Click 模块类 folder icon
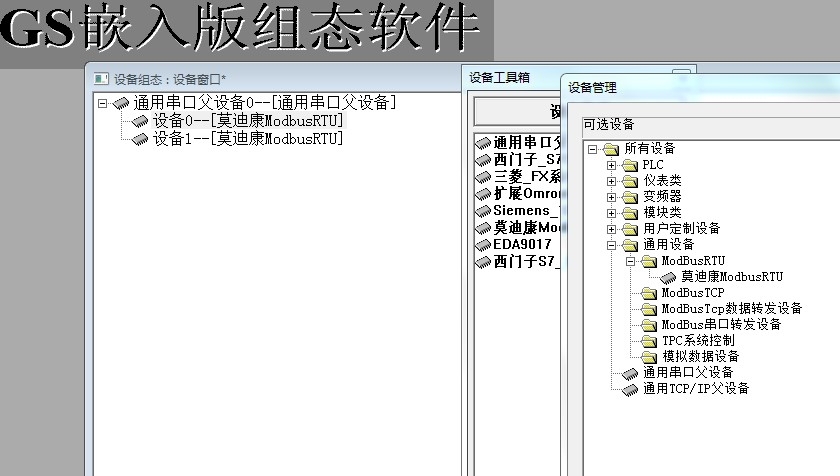This screenshot has width=840, height=476. (630, 213)
